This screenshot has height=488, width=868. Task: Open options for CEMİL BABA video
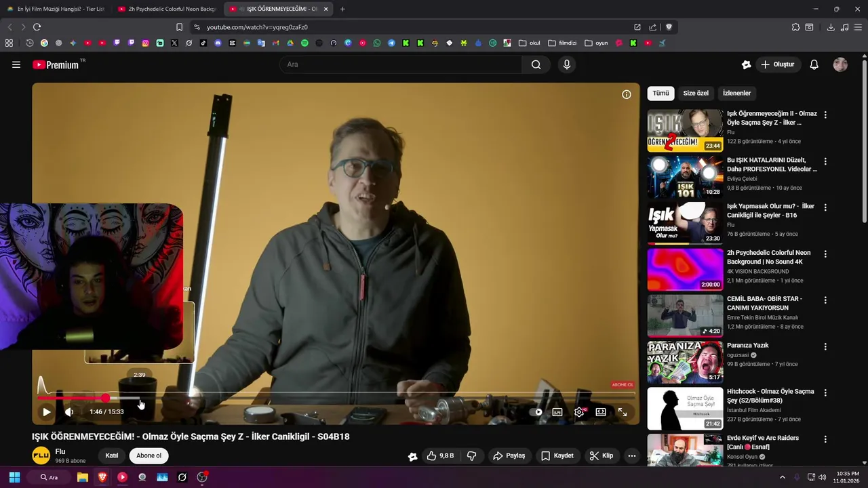pyautogui.click(x=825, y=300)
